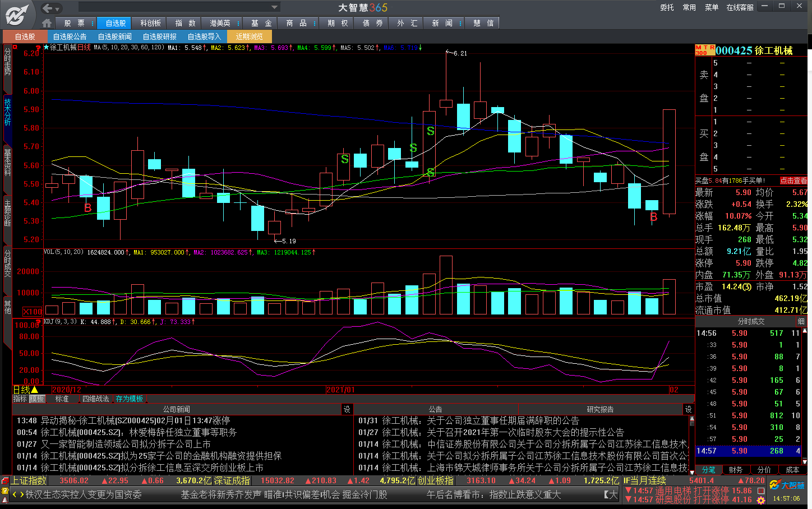The height and width of the screenshot is (509, 812).
Task: Select the 模板 button
Action: (37, 399)
